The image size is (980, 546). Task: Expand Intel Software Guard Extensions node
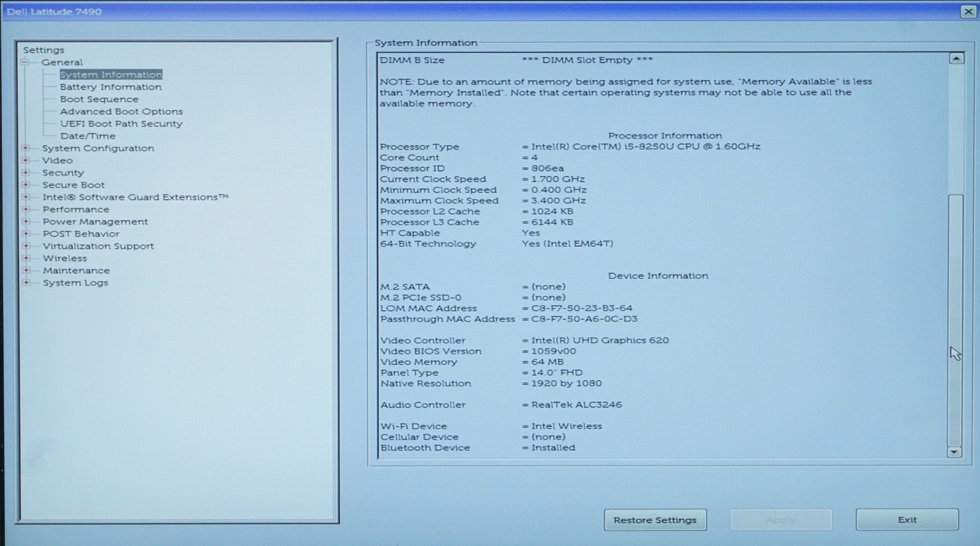(x=25, y=197)
